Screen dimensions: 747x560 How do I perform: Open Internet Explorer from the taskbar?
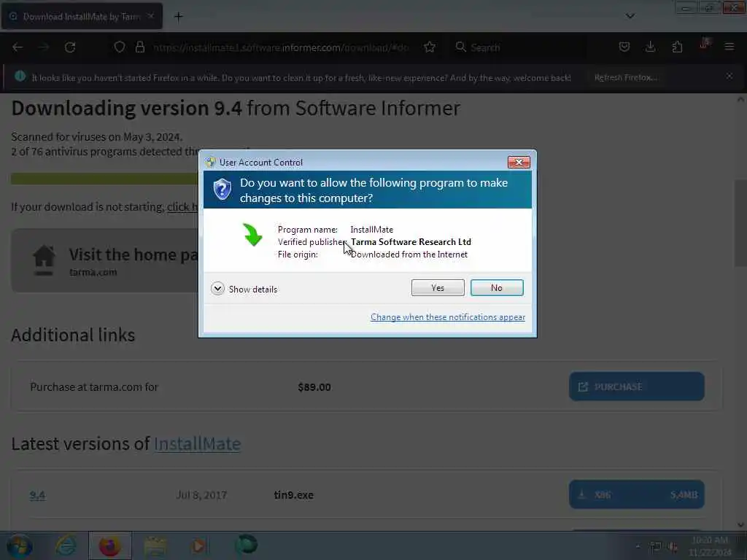tap(66, 545)
